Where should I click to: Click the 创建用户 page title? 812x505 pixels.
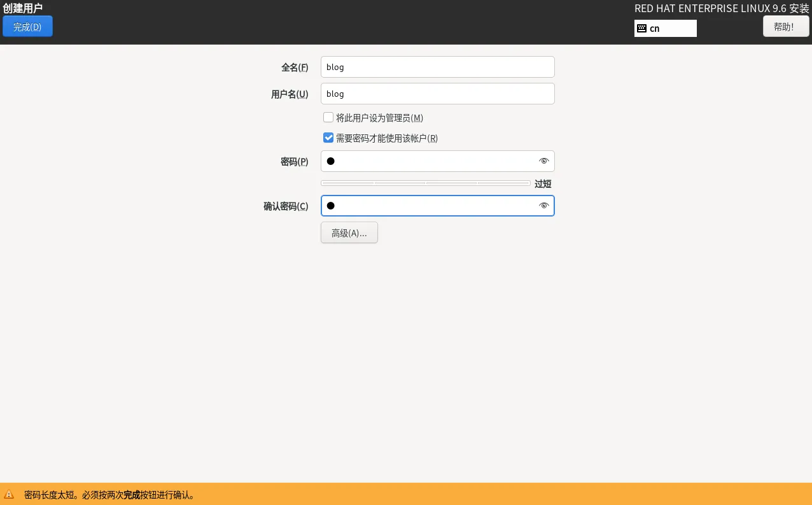coord(23,8)
